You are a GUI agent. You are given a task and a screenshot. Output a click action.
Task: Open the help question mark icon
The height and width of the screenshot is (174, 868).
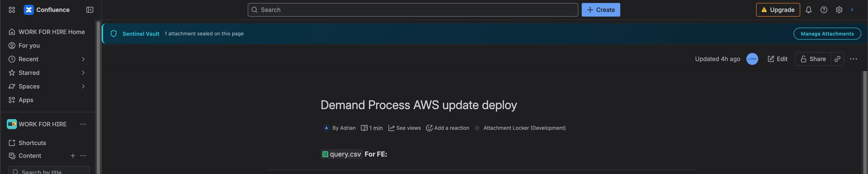coord(823,10)
